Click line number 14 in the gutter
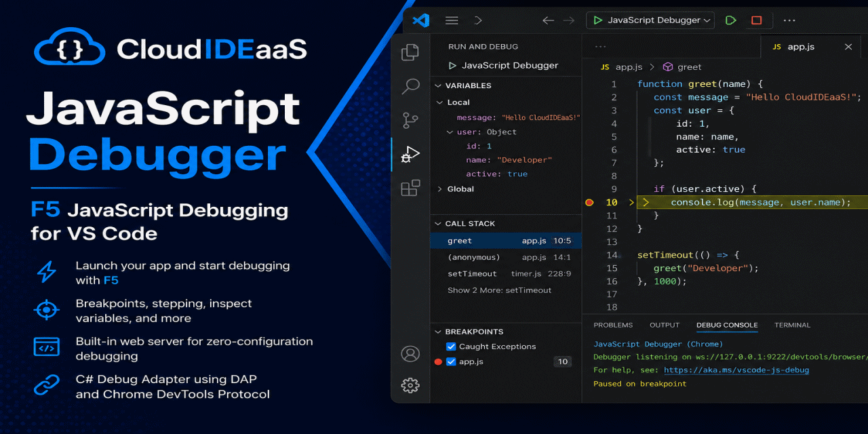The height and width of the screenshot is (434, 868). point(612,255)
